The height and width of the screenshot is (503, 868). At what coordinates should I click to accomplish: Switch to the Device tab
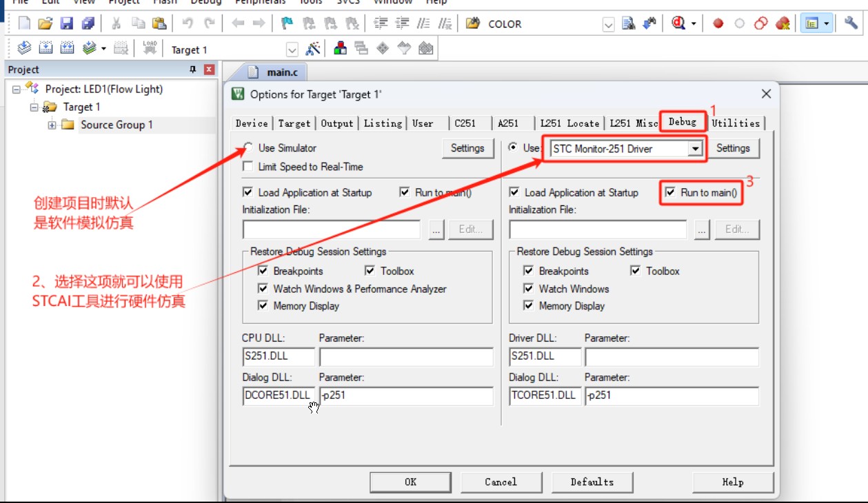click(x=252, y=123)
